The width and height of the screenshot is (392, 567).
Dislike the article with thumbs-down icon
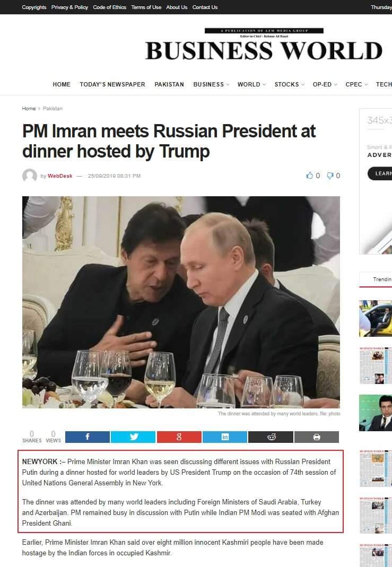333,176
